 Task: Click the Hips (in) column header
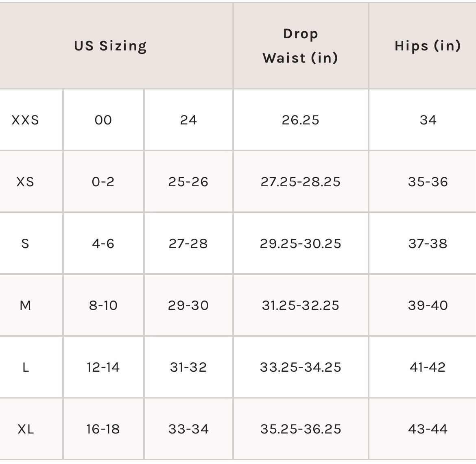click(x=428, y=46)
